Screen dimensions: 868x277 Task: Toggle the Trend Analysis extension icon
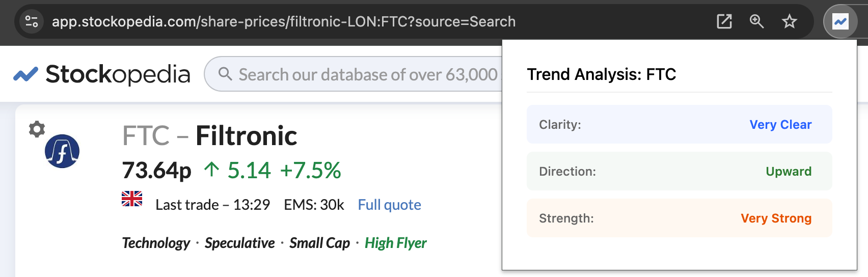tap(840, 21)
